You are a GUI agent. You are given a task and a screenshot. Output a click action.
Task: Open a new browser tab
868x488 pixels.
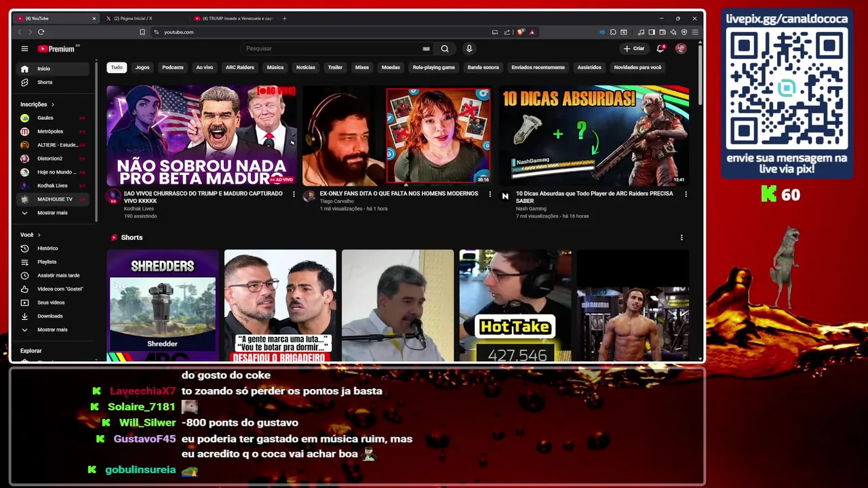[x=284, y=18]
